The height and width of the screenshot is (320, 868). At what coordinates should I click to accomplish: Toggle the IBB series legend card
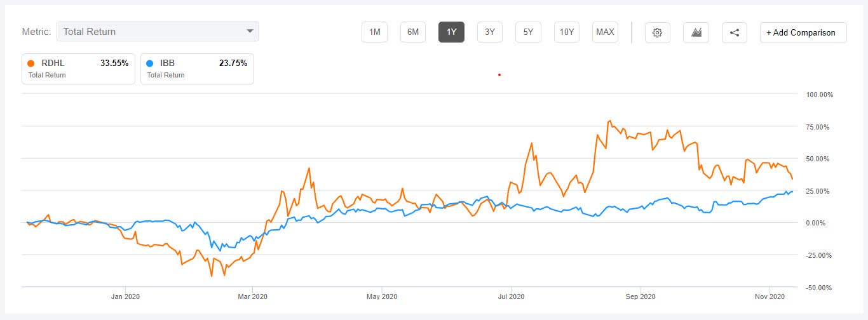click(197, 69)
